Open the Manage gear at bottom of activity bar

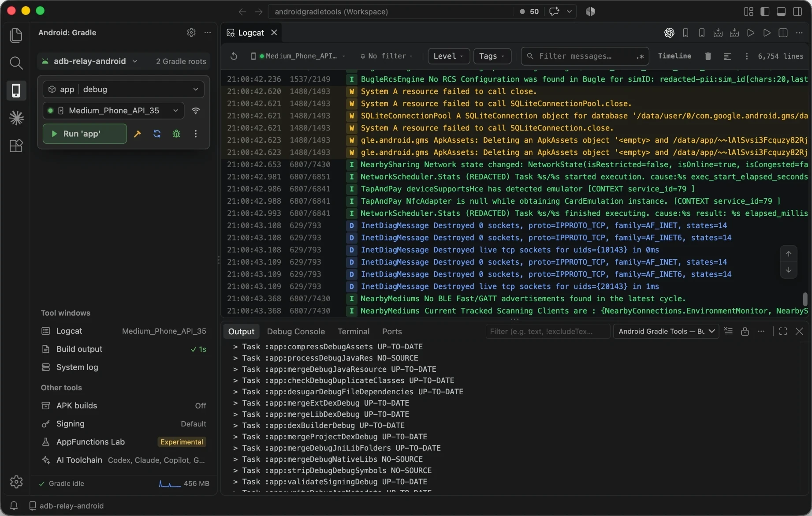coord(16,482)
